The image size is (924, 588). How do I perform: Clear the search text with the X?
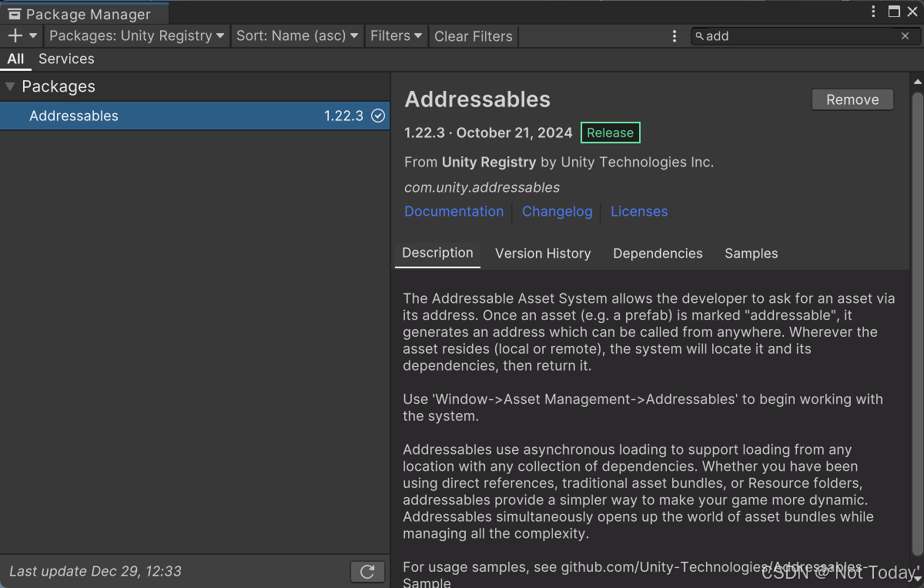(906, 35)
